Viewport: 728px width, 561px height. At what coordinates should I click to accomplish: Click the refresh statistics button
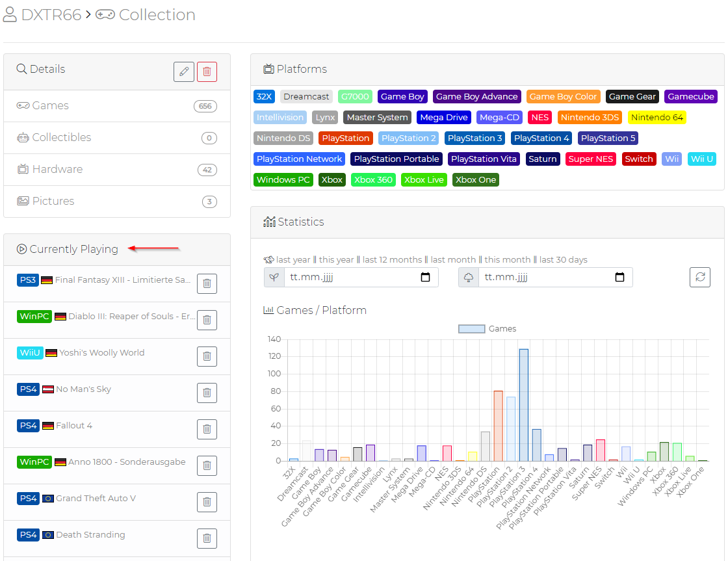700,277
